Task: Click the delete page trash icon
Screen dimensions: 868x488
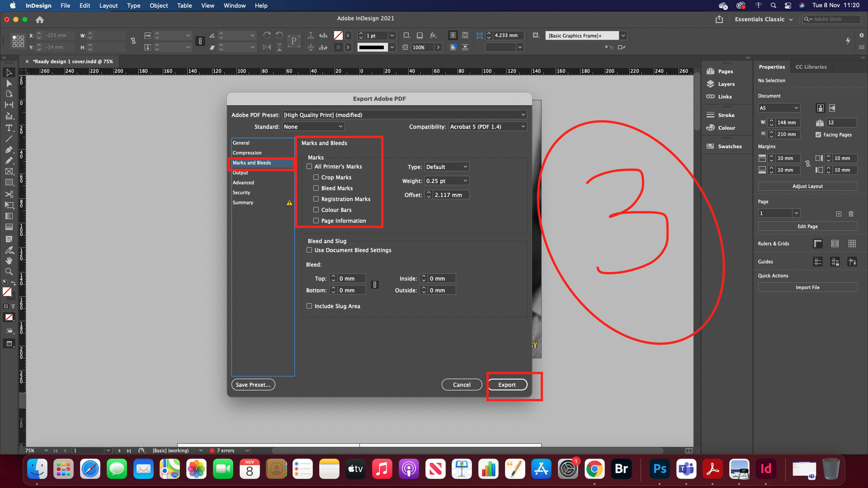Action: [x=851, y=214]
